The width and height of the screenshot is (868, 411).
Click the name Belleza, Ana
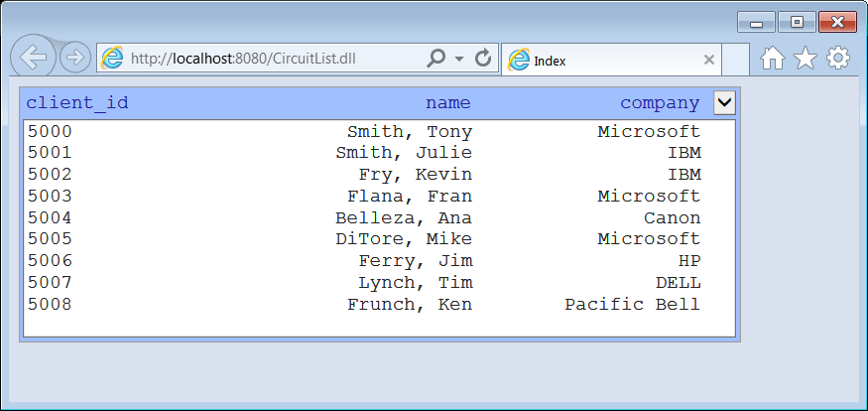[404, 218]
